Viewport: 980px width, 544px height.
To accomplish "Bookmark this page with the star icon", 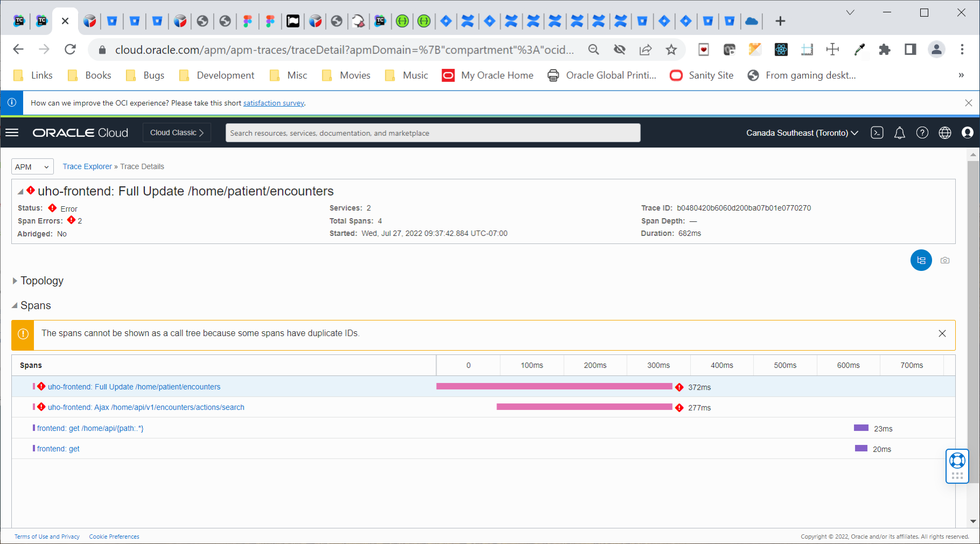I will pyautogui.click(x=671, y=50).
